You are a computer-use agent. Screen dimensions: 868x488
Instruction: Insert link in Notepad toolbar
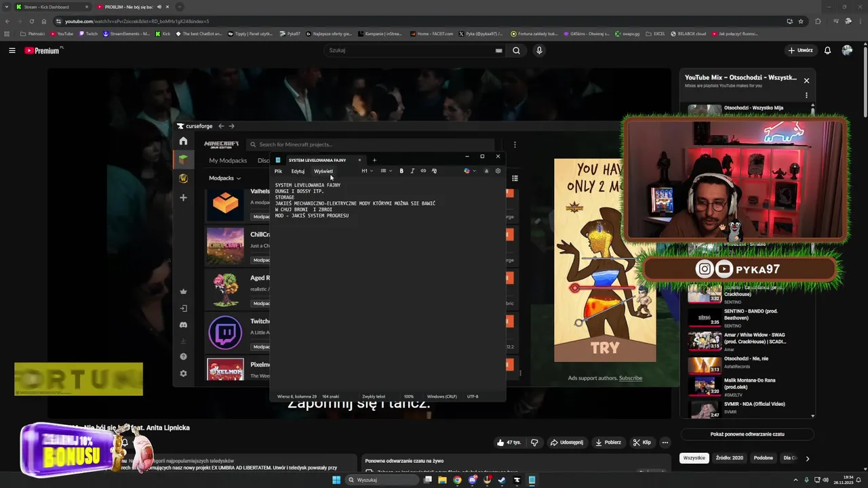point(423,171)
